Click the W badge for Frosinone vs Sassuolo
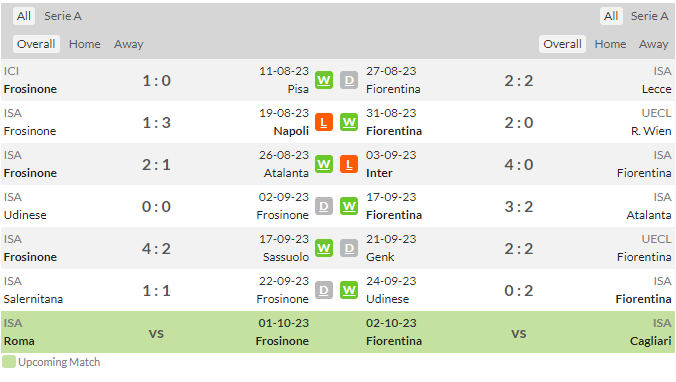This screenshot has width=676, height=382. tap(323, 248)
